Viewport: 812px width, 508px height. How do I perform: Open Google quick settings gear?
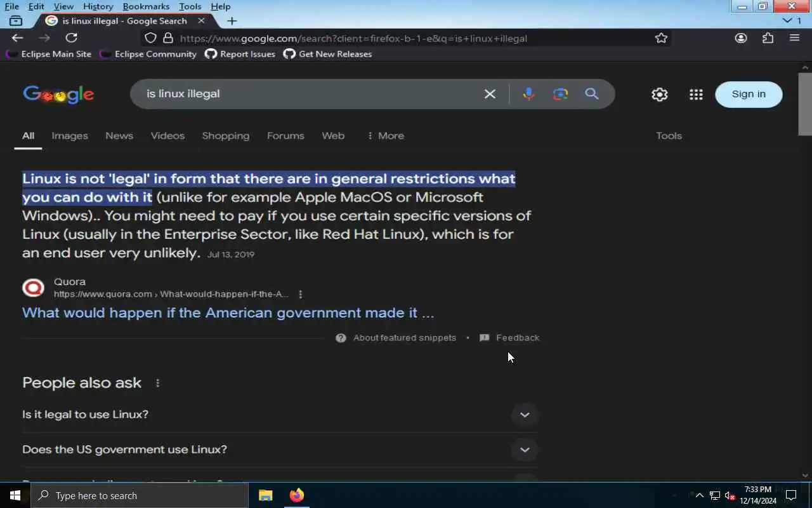pyautogui.click(x=660, y=94)
